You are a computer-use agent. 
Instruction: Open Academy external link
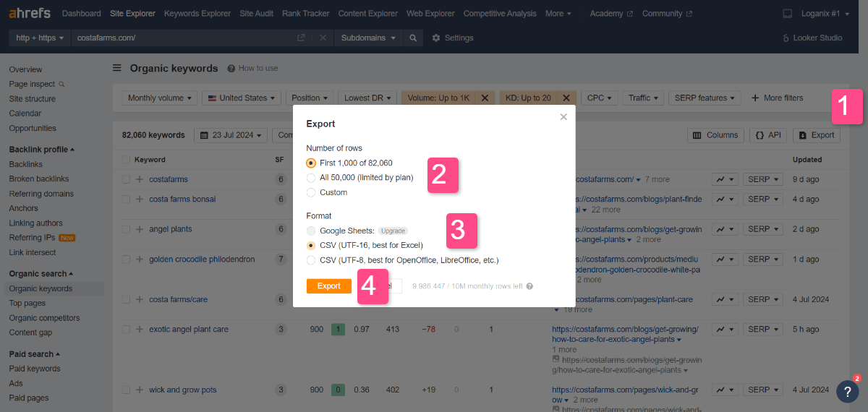click(x=611, y=13)
